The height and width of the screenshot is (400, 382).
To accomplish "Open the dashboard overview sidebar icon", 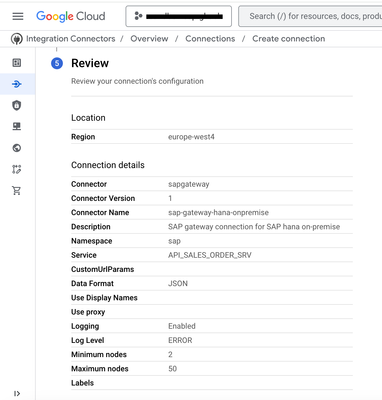I will (17, 63).
